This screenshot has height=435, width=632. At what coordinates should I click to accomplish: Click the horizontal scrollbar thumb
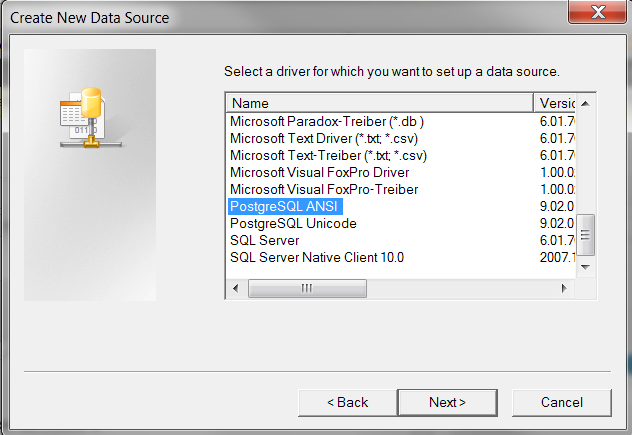tap(307, 288)
